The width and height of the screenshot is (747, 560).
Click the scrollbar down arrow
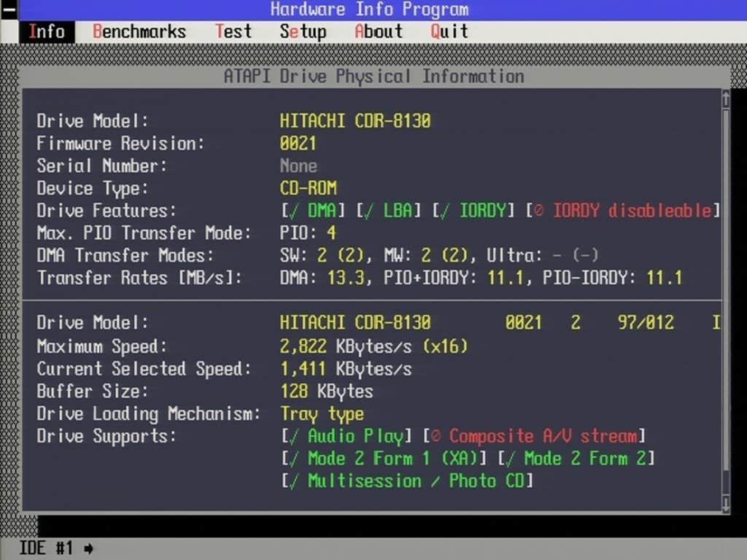pos(726,503)
